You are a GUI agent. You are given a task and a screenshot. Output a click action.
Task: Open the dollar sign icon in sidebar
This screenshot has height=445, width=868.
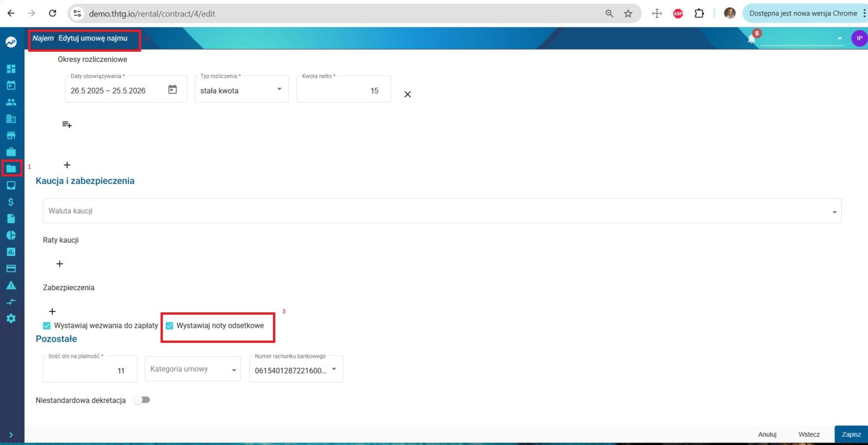tap(11, 202)
